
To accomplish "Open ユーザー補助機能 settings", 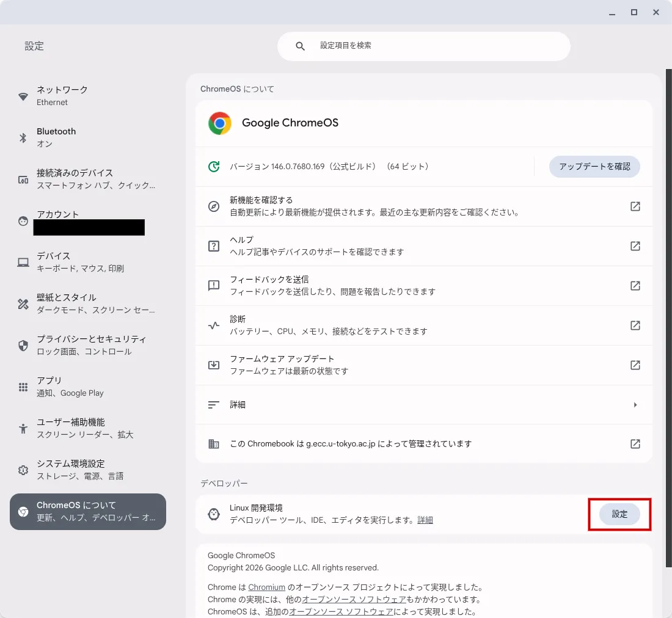I will point(88,428).
